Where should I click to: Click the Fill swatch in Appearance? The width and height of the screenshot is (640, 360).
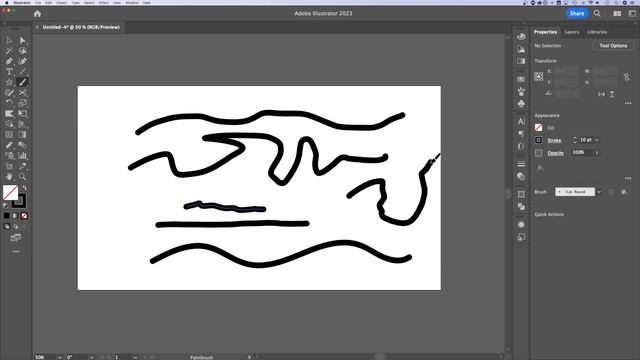(x=538, y=128)
